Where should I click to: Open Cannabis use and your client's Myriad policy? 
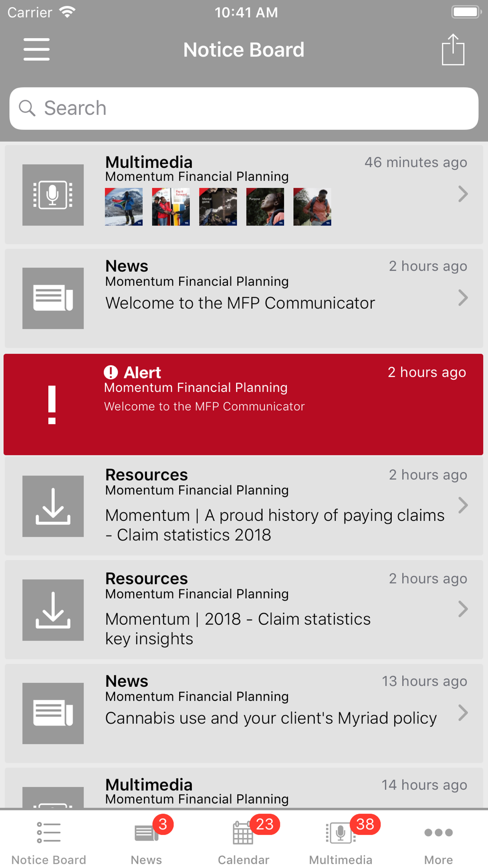click(x=271, y=718)
